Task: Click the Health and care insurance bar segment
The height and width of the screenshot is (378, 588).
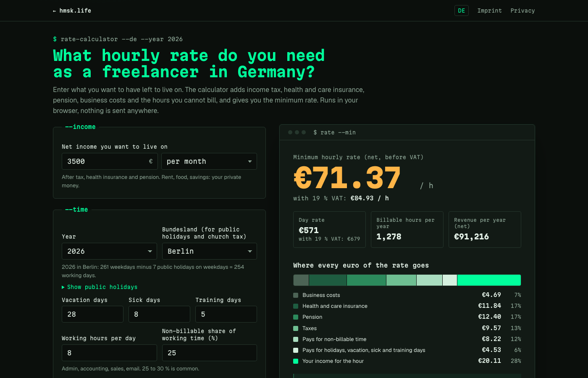Action: click(328, 280)
